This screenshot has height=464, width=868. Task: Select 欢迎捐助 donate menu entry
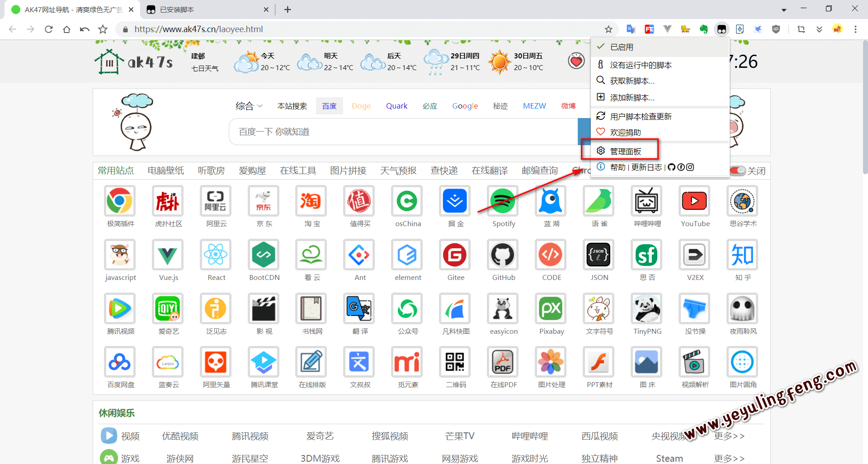[660, 133]
